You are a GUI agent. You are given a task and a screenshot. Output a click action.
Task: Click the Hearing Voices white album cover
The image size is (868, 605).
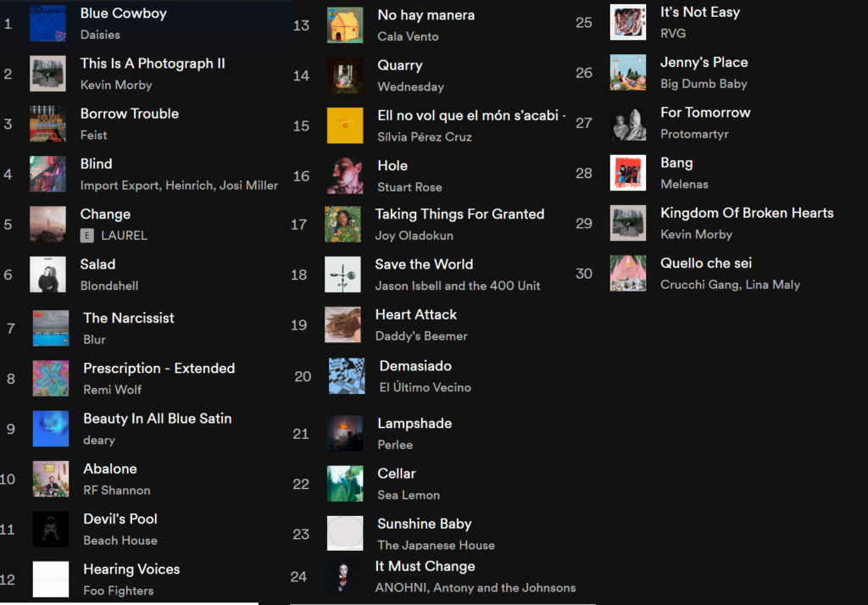[x=51, y=580]
